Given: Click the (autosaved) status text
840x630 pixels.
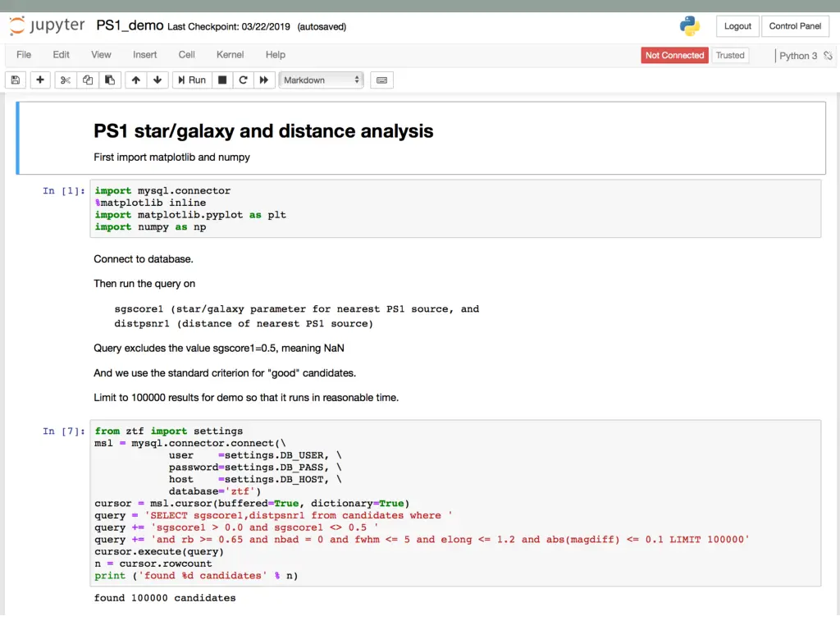Looking at the screenshot, I should click(322, 27).
